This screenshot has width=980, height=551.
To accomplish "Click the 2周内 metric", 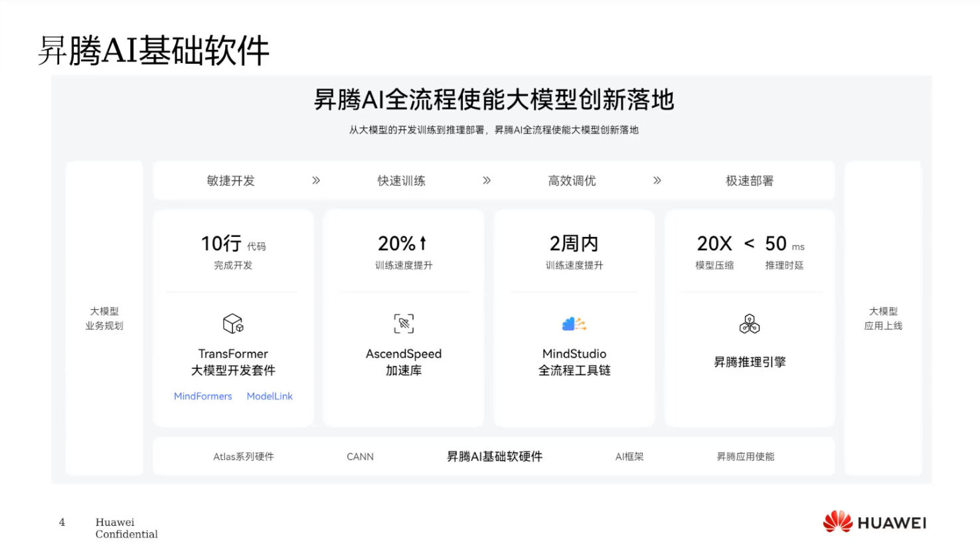I will (574, 244).
